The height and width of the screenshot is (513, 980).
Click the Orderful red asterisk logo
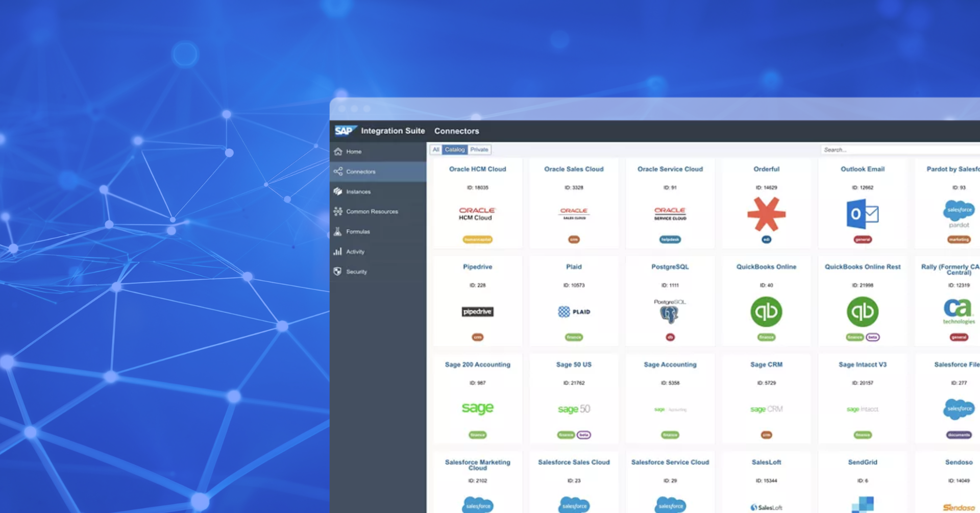click(766, 214)
